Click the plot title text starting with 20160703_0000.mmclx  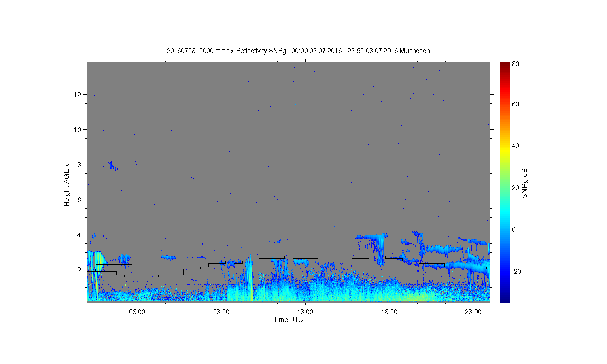298,51
